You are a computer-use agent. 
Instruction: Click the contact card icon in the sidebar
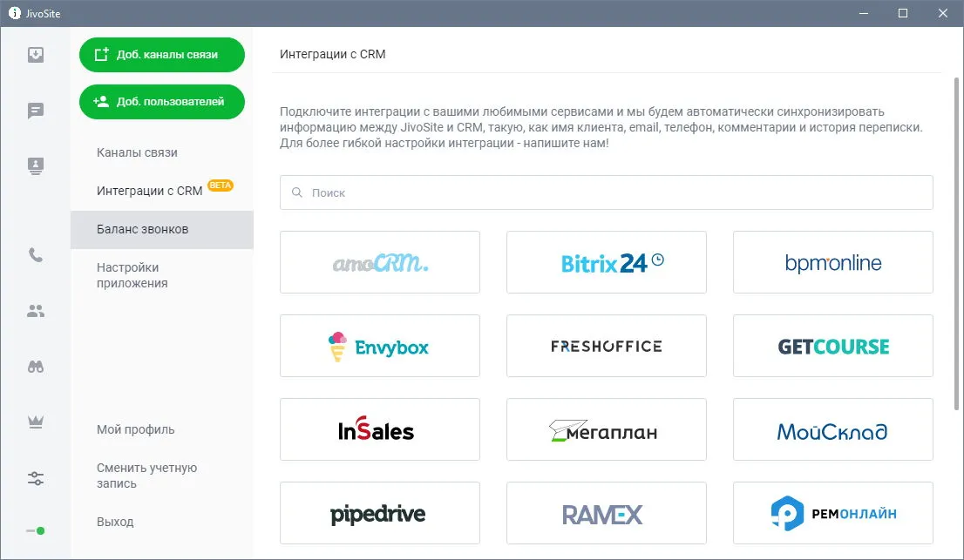coord(36,165)
